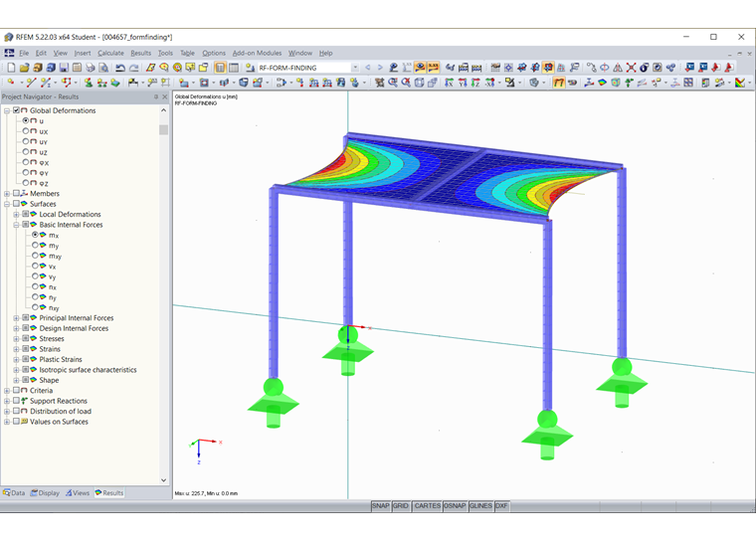Select the uz deformation radio

click(x=26, y=152)
